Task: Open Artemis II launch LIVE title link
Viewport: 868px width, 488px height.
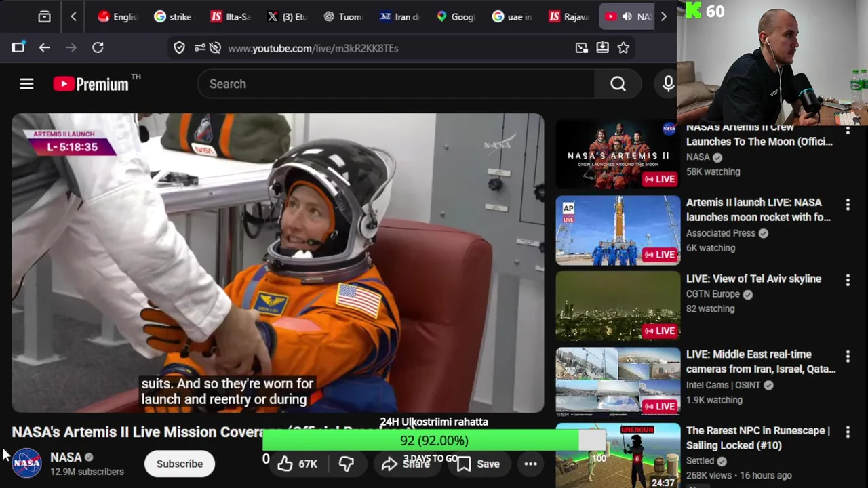Action: (758, 210)
